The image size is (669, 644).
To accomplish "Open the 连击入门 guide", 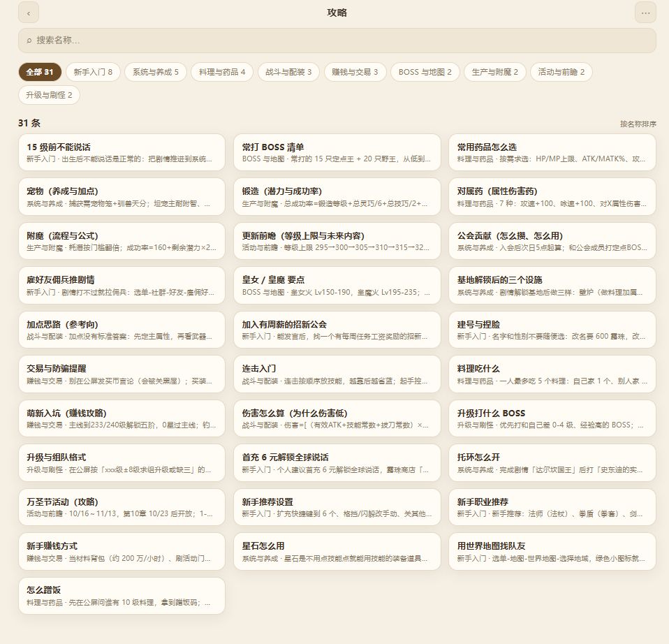I will [x=337, y=374].
